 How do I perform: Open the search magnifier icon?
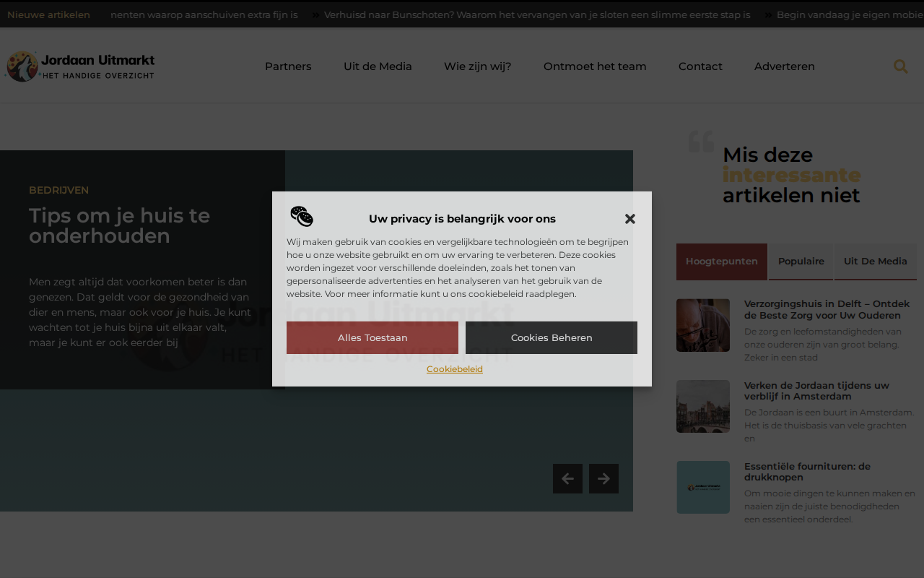pos(900,66)
